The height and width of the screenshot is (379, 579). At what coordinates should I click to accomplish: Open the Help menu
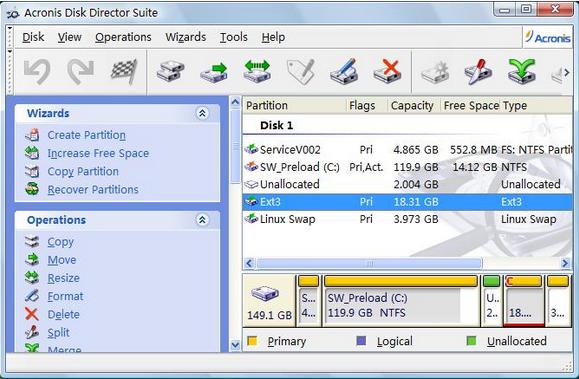273,37
